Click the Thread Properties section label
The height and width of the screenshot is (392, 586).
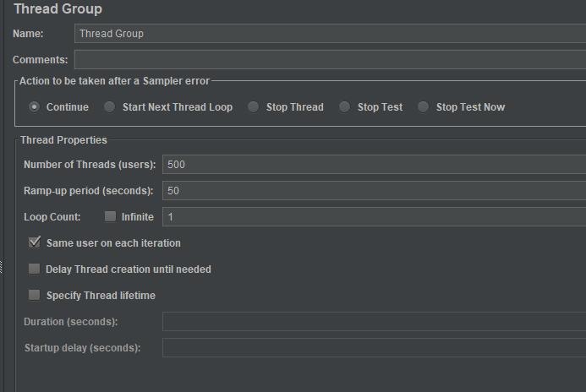tap(63, 140)
